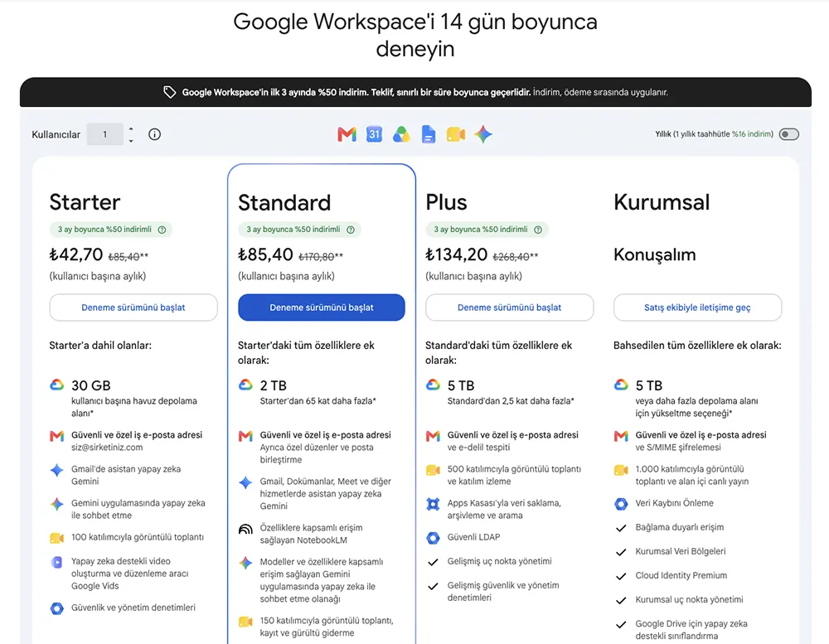The width and height of the screenshot is (829, 644).
Task: Click the cloud icon beside 2 TB storage
Action: pos(245,385)
